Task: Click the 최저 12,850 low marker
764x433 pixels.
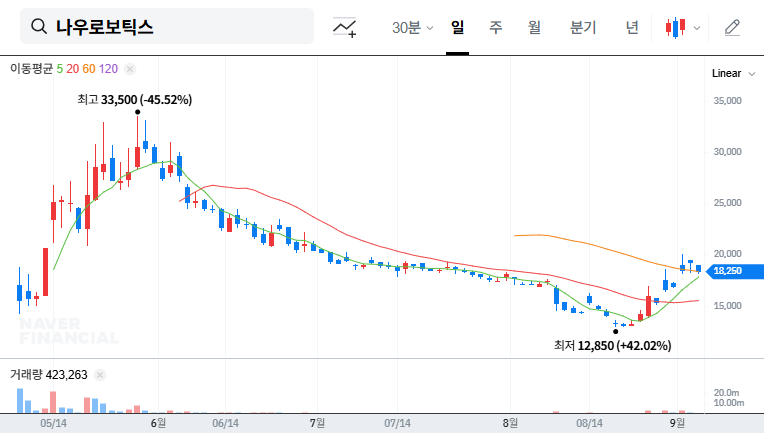Action: click(612, 346)
